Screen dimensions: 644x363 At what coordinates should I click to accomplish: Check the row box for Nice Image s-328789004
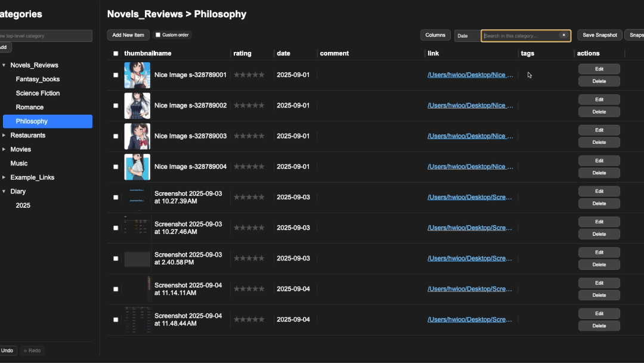click(116, 167)
